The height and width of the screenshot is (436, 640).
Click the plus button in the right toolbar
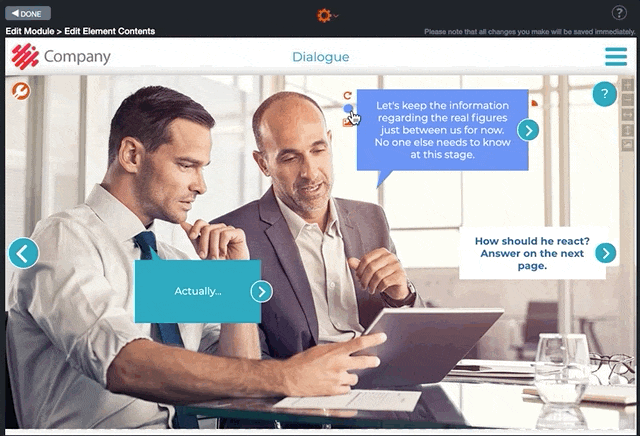tap(627, 85)
